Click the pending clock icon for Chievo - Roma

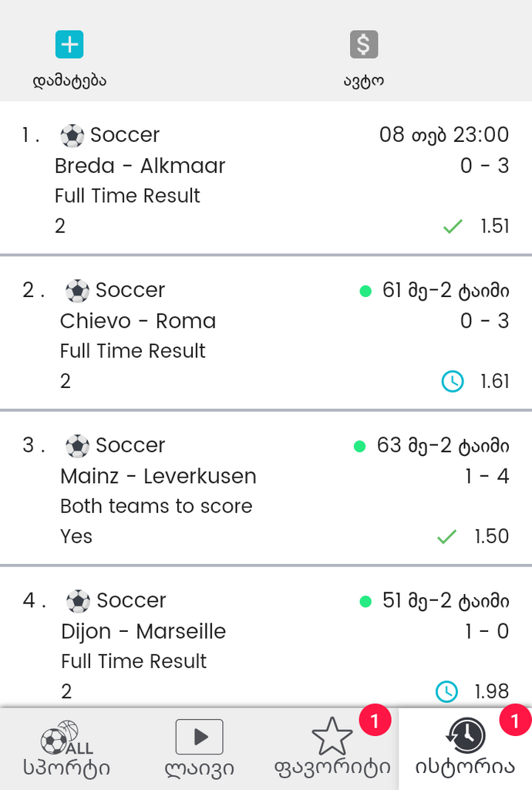click(452, 381)
